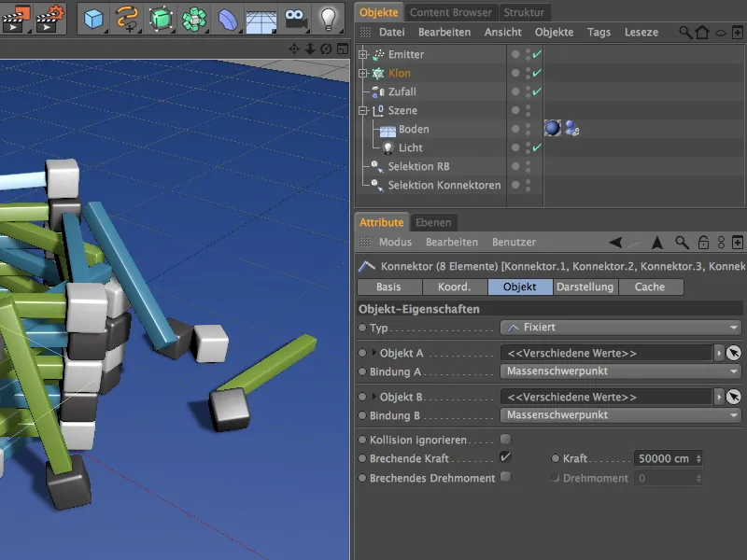Pick Objekt B with the cursor picker
Viewport: 747px width, 560px height.
point(734,397)
